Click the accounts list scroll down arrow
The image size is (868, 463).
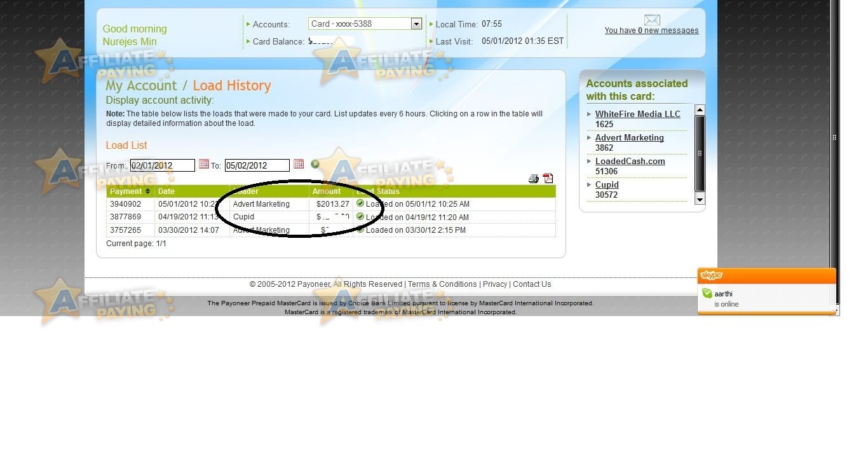pyautogui.click(x=700, y=199)
